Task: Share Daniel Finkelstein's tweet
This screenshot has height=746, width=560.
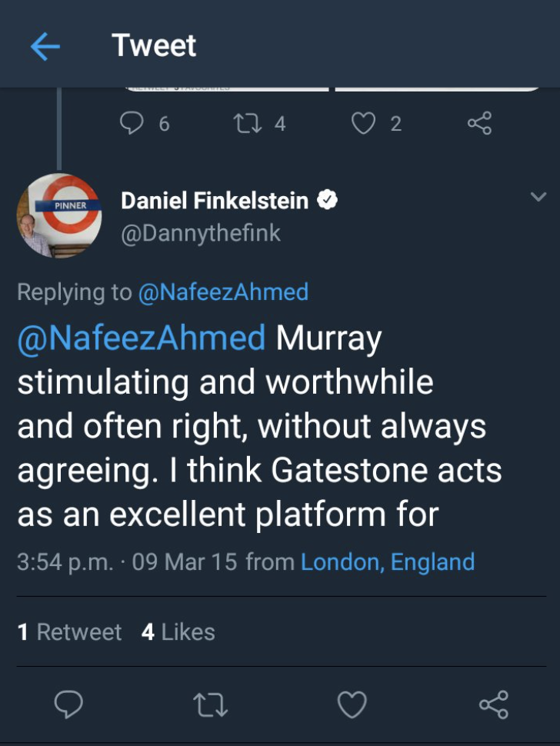Action: [493, 704]
